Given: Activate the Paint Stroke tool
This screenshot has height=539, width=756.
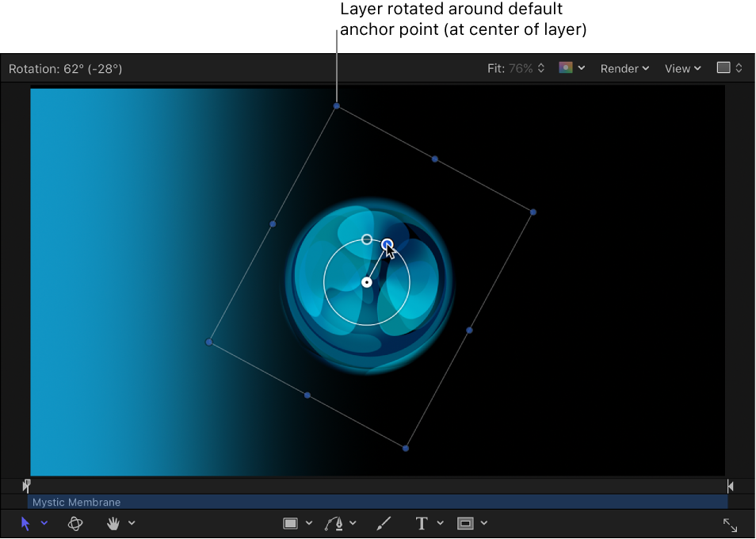Looking at the screenshot, I should (384, 523).
